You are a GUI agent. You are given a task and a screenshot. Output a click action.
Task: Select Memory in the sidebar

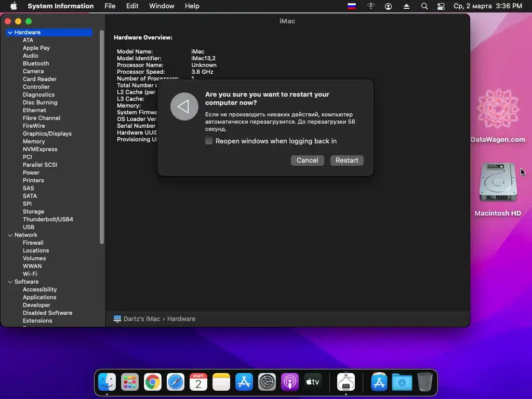[x=34, y=141]
